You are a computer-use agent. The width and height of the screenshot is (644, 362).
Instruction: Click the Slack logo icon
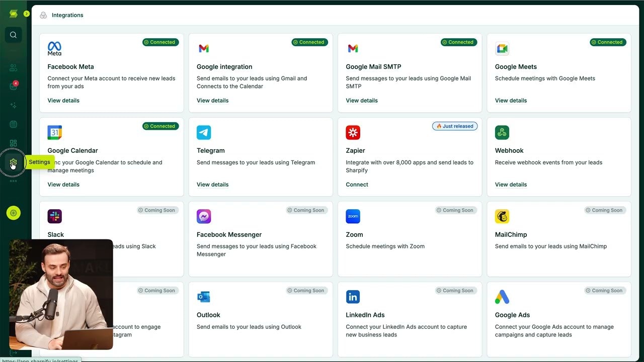pos(54,217)
